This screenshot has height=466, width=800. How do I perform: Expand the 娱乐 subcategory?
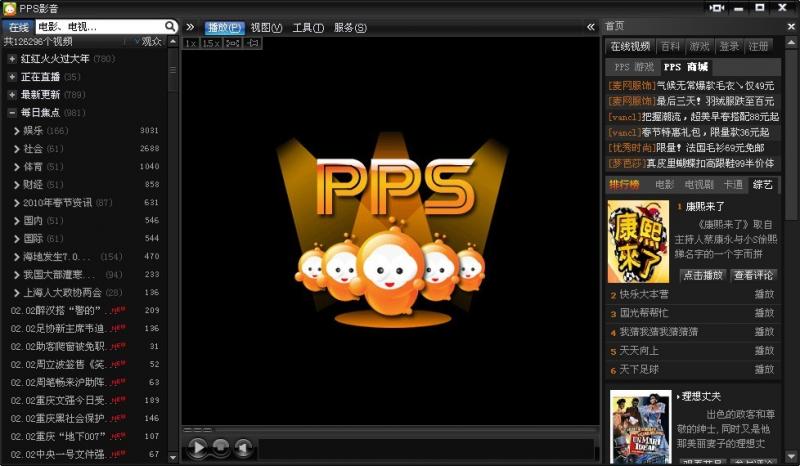click(17, 131)
